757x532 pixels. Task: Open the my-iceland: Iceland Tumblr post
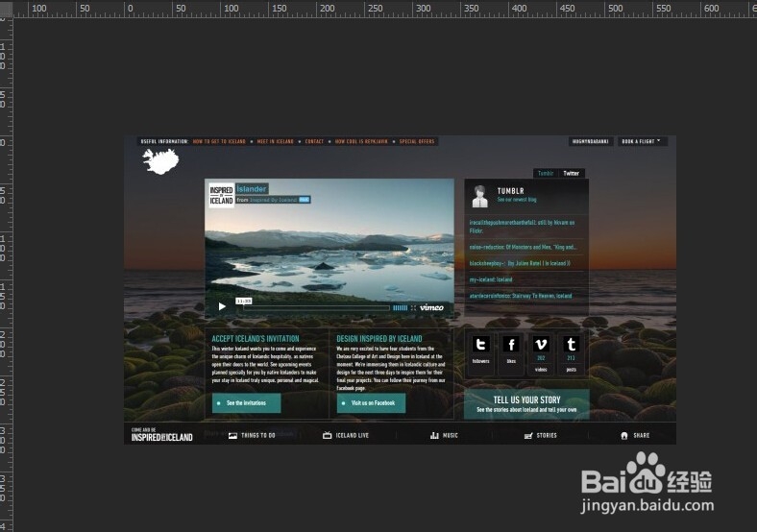pyautogui.click(x=491, y=279)
